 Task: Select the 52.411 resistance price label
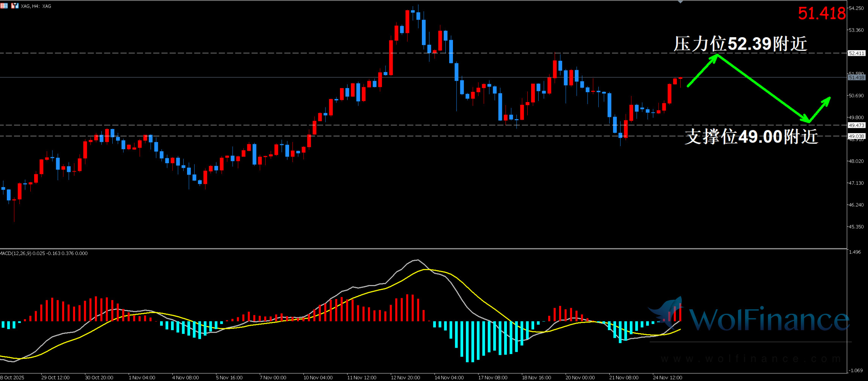[x=856, y=54]
